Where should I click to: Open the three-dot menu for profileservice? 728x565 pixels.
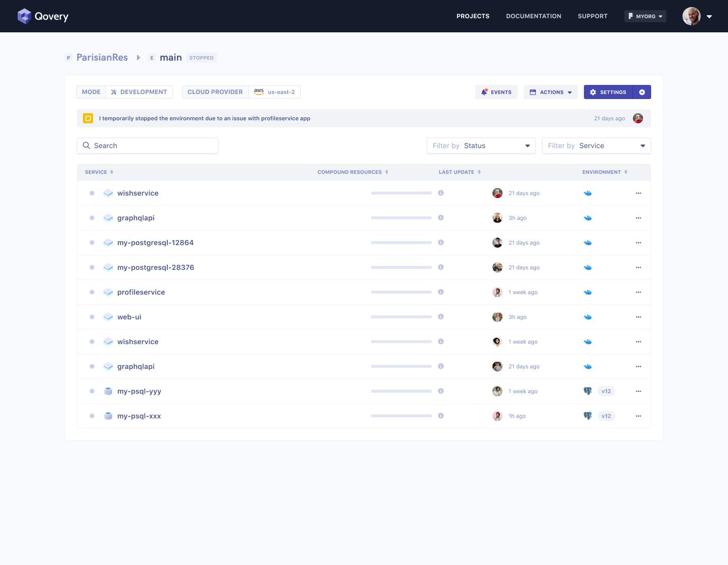(x=639, y=292)
